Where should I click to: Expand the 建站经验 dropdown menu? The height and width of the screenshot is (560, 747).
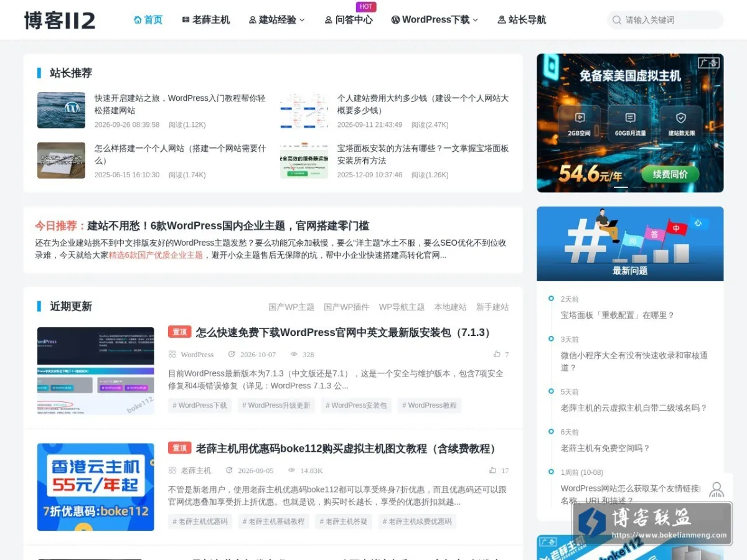[277, 20]
